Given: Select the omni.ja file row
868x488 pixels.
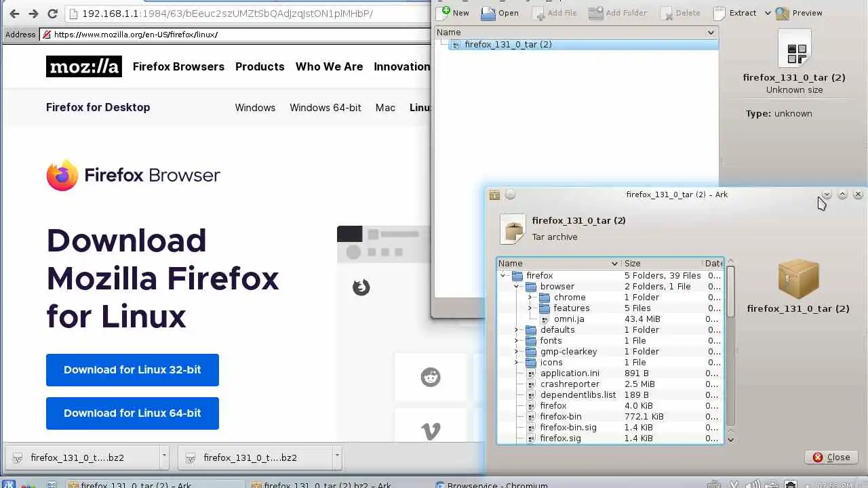Looking at the screenshot, I should click(611, 319).
